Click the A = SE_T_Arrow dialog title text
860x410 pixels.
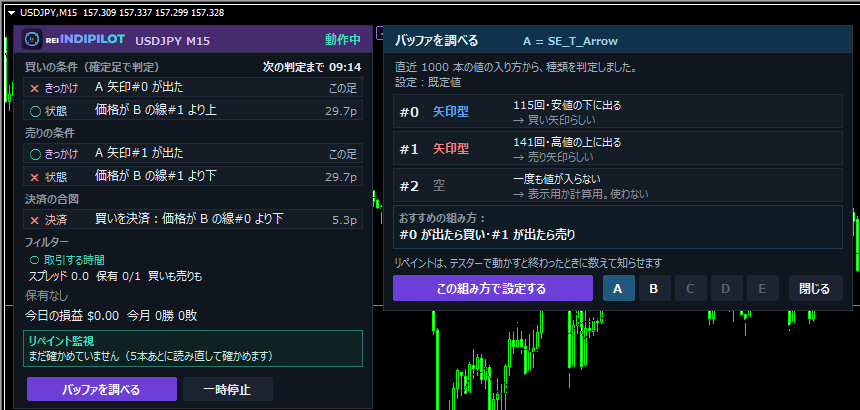[570, 41]
